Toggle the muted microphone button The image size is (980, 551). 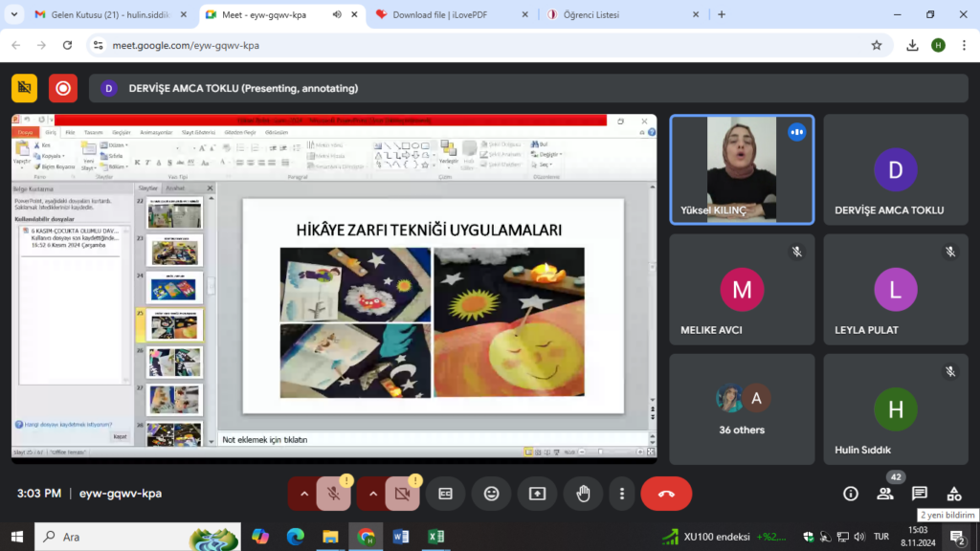tap(333, 494)
